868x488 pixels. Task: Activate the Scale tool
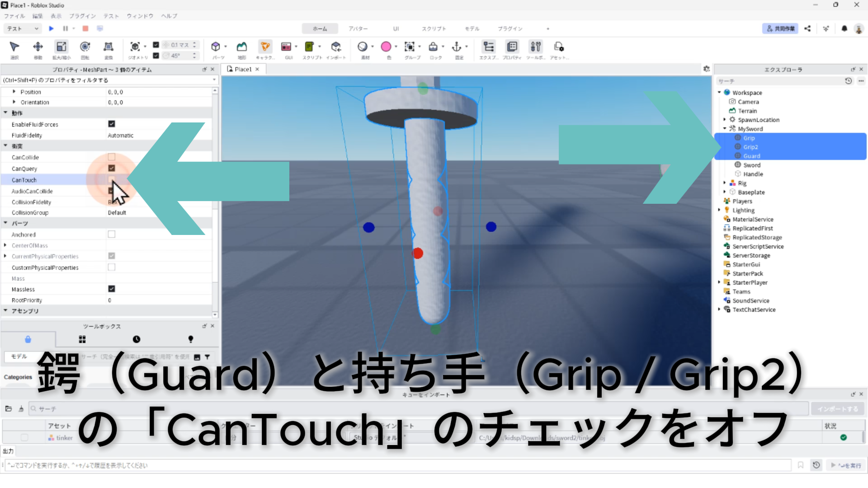pos(61,47)
